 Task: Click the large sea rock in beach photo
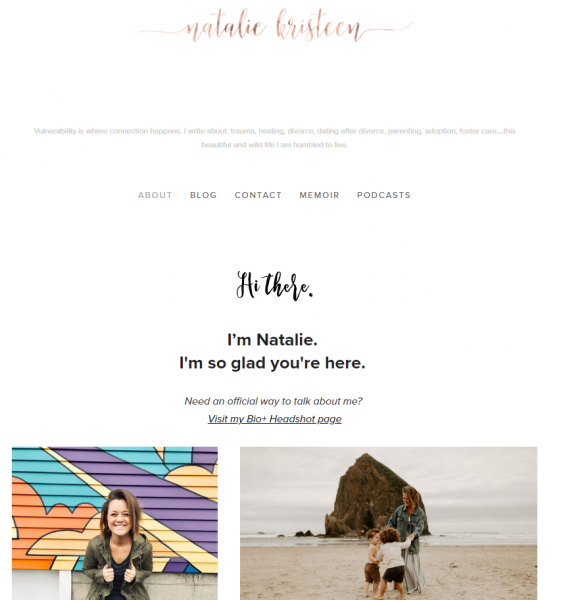point(367,496)
